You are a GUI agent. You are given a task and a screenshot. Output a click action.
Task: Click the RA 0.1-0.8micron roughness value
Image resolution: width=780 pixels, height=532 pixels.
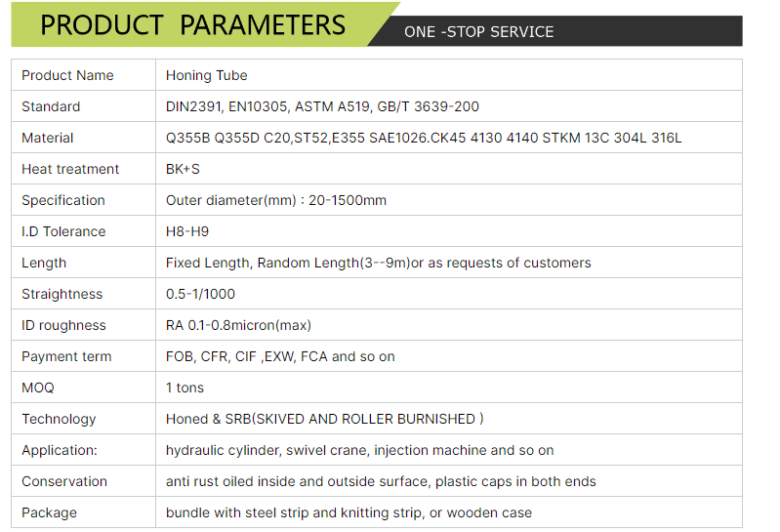point(238,325)
